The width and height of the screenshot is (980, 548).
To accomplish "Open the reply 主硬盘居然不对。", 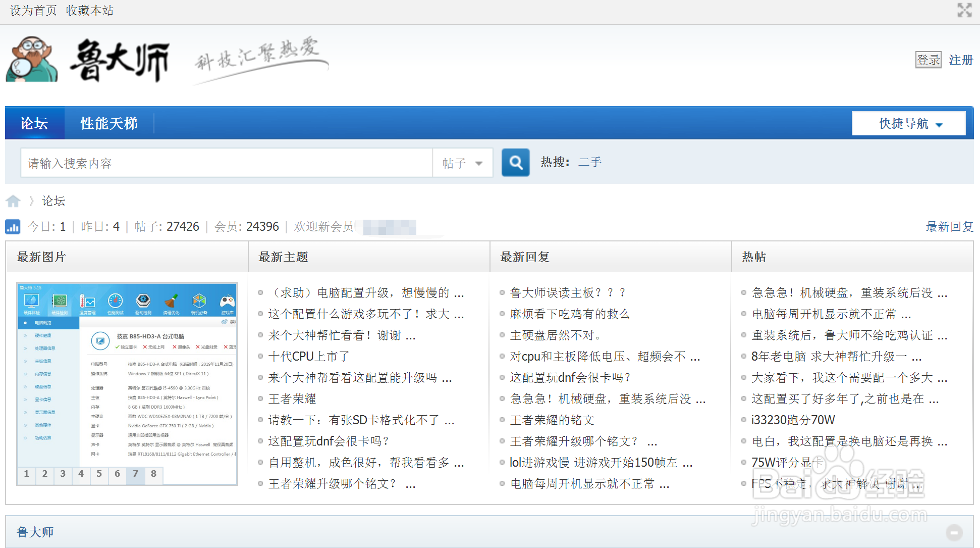I will (x=556, y=335).
